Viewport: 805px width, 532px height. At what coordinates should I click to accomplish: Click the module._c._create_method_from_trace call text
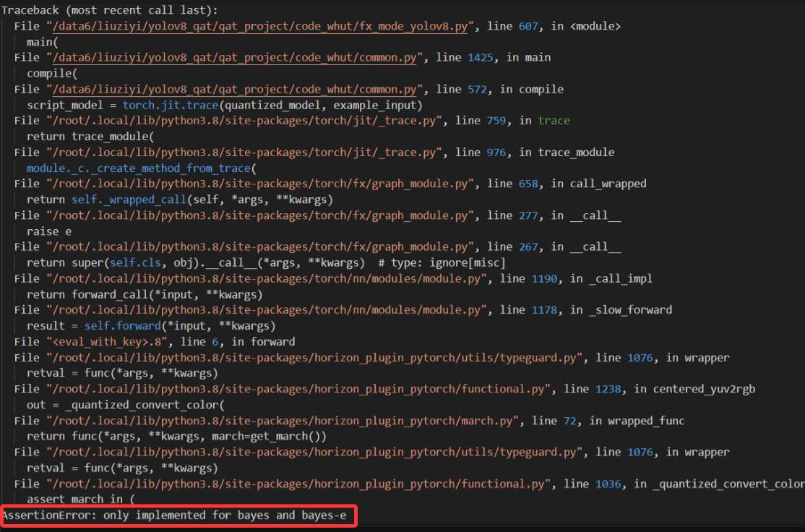coord(141,168)
